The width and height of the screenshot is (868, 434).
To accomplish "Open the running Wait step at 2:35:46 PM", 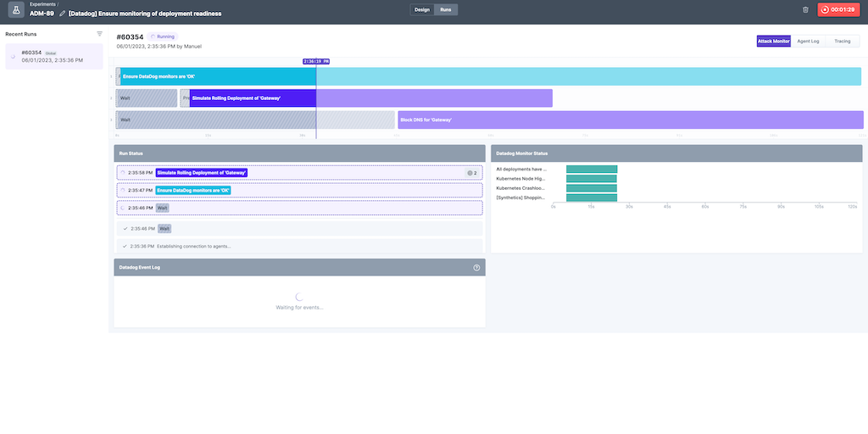I will click(299, 208).
